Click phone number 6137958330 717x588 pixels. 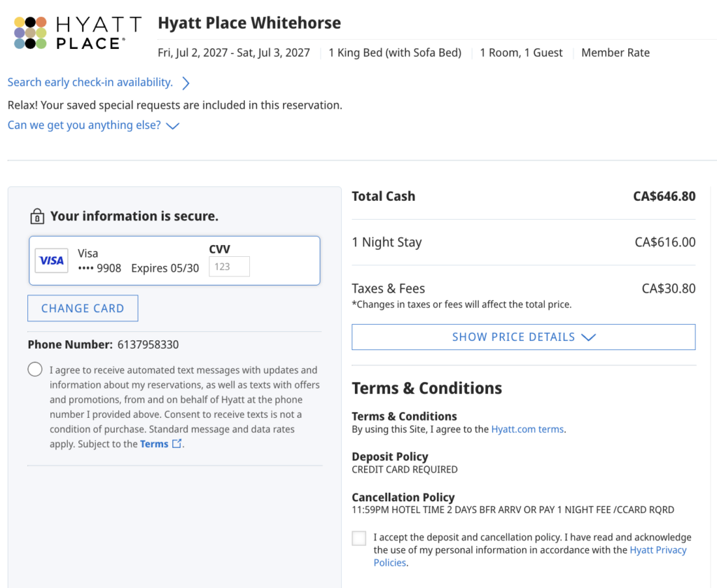pos(148,344)
